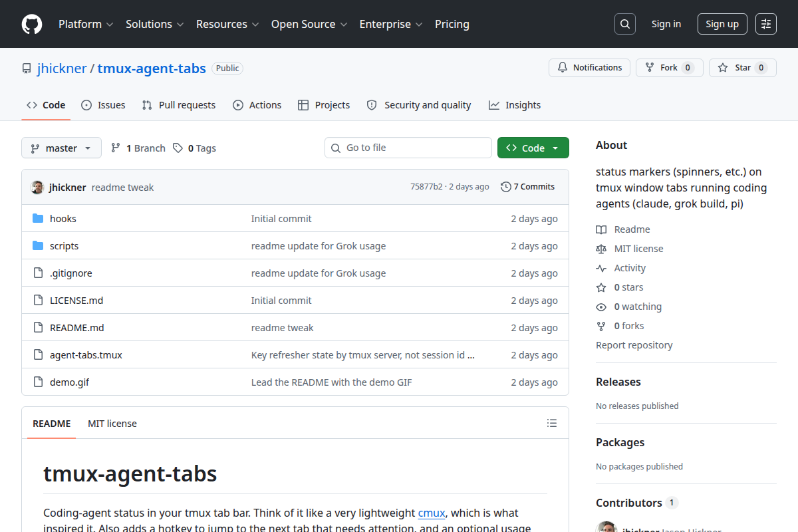Fork this repository button
The height and width of the screenshot is (532, 798).
(x=669, y=68)
